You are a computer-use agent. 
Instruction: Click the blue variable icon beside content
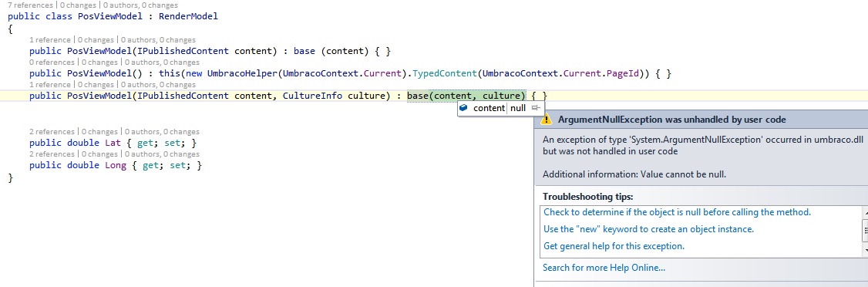(x=464, y=108)
